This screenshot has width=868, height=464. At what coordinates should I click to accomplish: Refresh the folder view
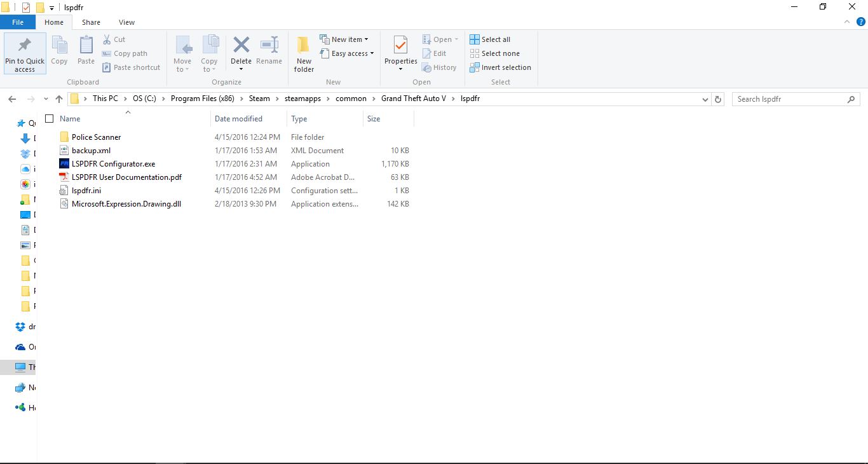[x=718, y=99]
